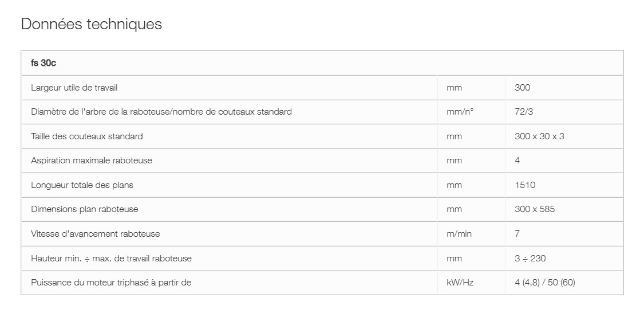Click the 'kW/Hz' unit cell
The image size is (644, 329).
click(x=460, y=283)
